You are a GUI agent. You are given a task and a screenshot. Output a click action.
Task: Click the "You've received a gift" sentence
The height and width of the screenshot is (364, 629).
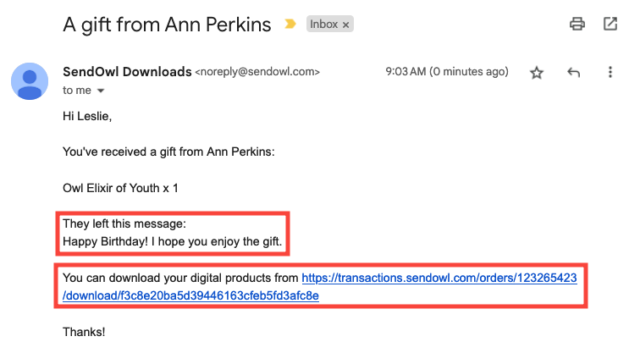coord(169,152)
